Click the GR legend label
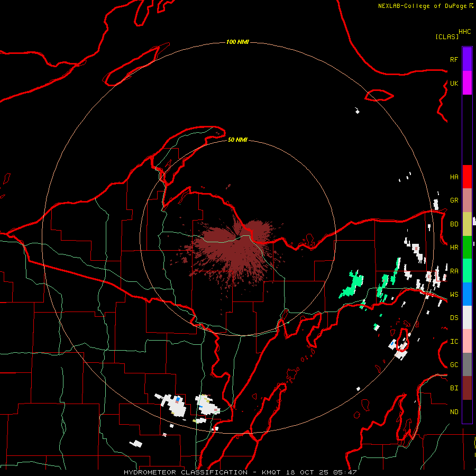The width and height of the screenshot is (476, 476). tap(454, 200)
